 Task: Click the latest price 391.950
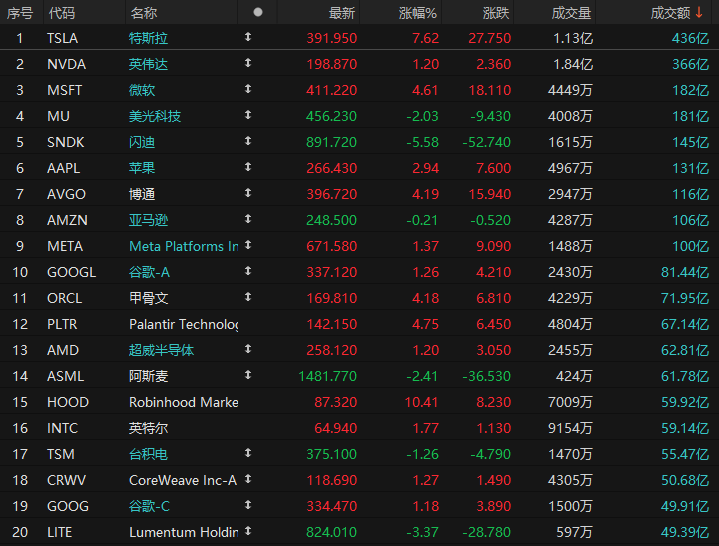coord(332,38)
